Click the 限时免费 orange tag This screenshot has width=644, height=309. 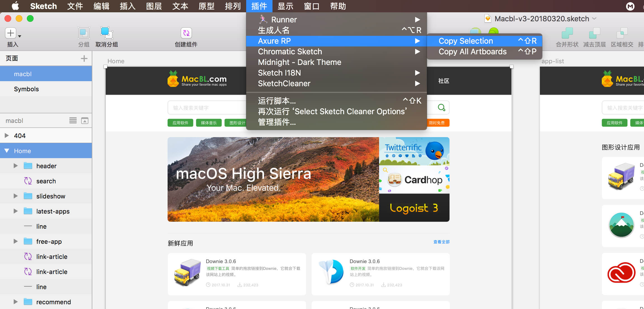[x=438, y=123]
